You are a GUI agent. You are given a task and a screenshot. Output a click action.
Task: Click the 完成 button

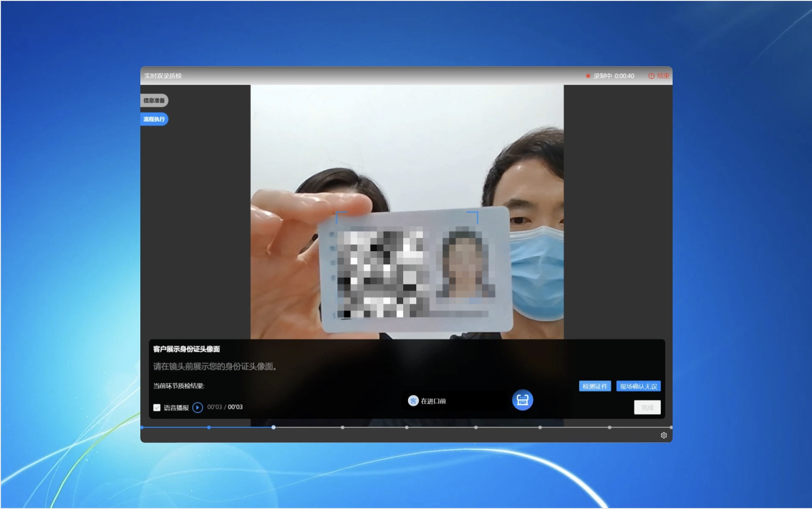coord(647,407)
